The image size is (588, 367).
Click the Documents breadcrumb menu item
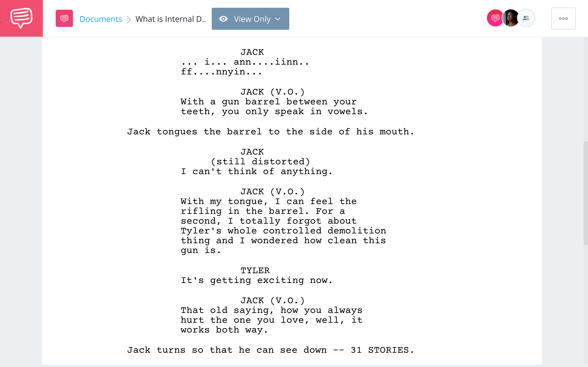[x=101, y=19]
